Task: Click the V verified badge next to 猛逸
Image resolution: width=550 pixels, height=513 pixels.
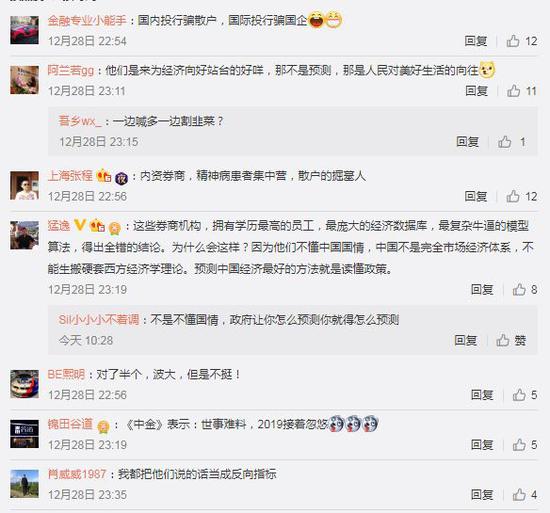Action: (80, 225)
